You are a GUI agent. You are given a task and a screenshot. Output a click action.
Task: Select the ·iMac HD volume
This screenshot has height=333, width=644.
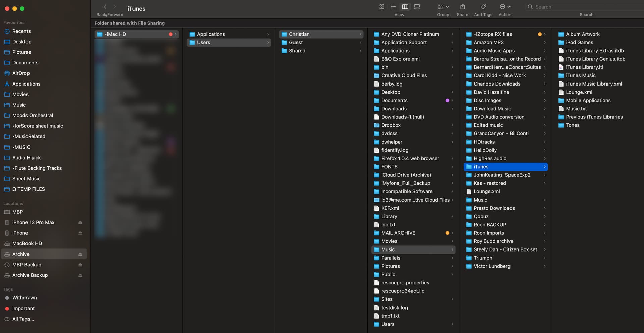click(137, 34)
